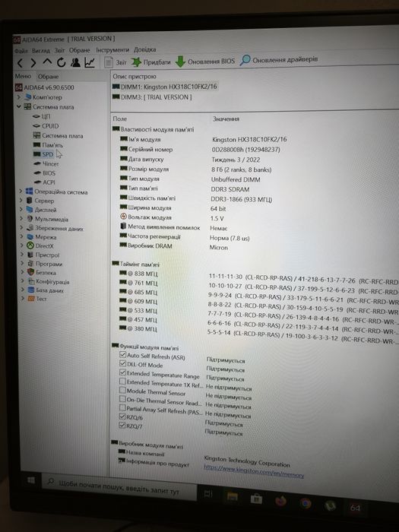Click Оновлення драйверів toolbar button
This screenshot has height=532, width=399.
[279, 60]
